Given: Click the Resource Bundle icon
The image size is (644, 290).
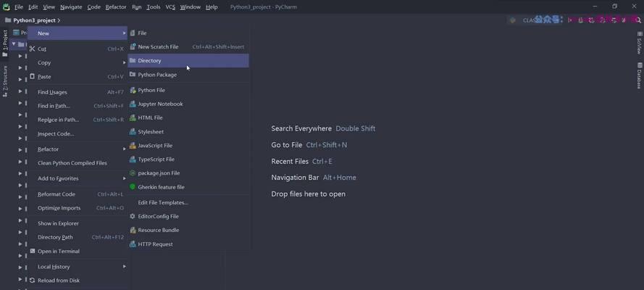Looking at the screenshot, I should click(x=133, y=230).
